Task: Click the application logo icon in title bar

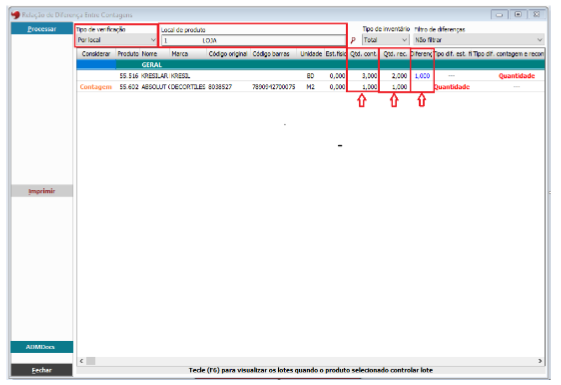Action: tap(15, 15)
